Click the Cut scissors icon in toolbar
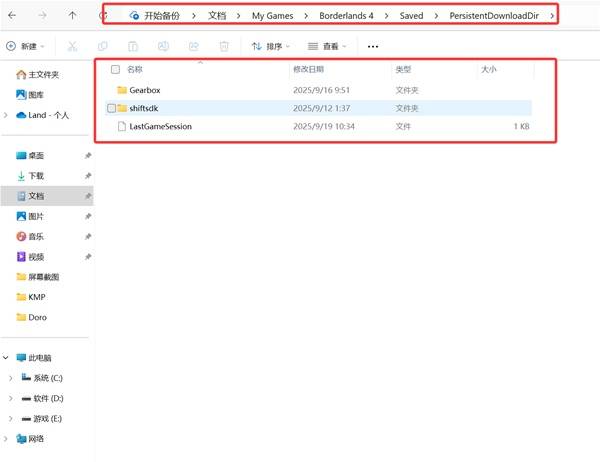 pos(73,46)
